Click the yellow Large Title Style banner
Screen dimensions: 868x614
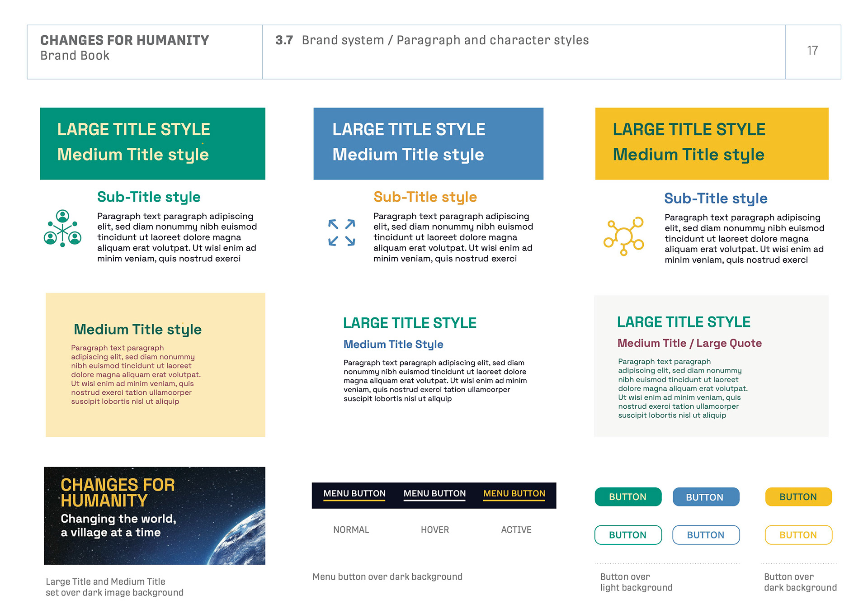coord(712,144)
